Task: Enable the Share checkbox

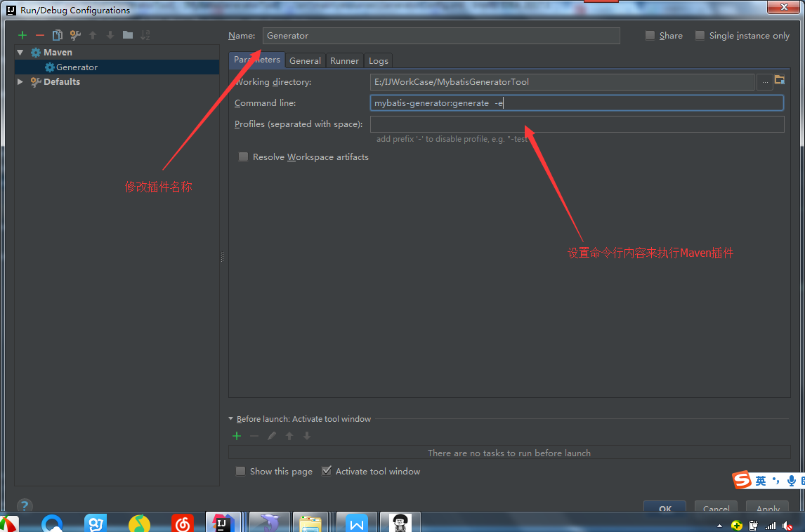Action: 650,35
